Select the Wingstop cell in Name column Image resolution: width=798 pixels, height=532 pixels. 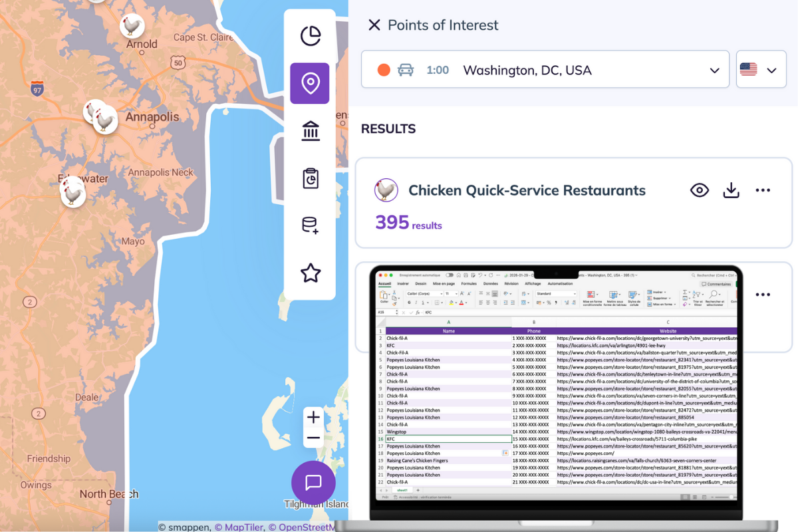point(396,432)
